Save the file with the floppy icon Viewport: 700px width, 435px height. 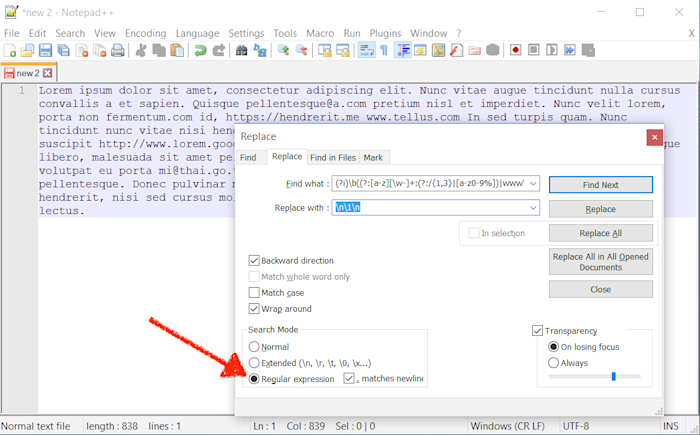point(45,50)
